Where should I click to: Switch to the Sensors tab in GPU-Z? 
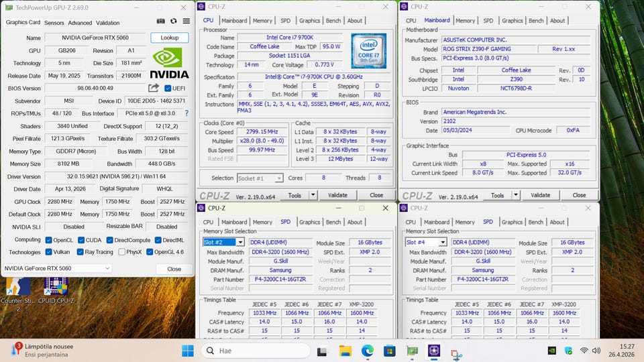click(54, 23)
